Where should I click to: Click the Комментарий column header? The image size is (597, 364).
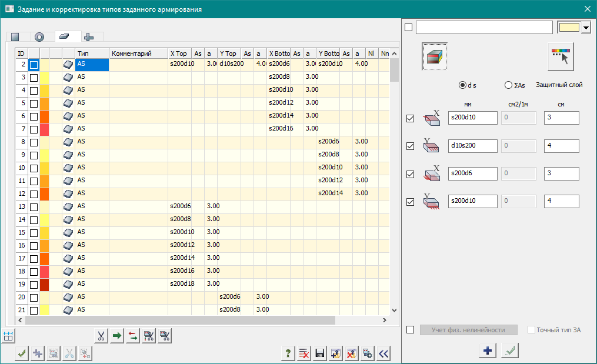(x=138, y=54)
